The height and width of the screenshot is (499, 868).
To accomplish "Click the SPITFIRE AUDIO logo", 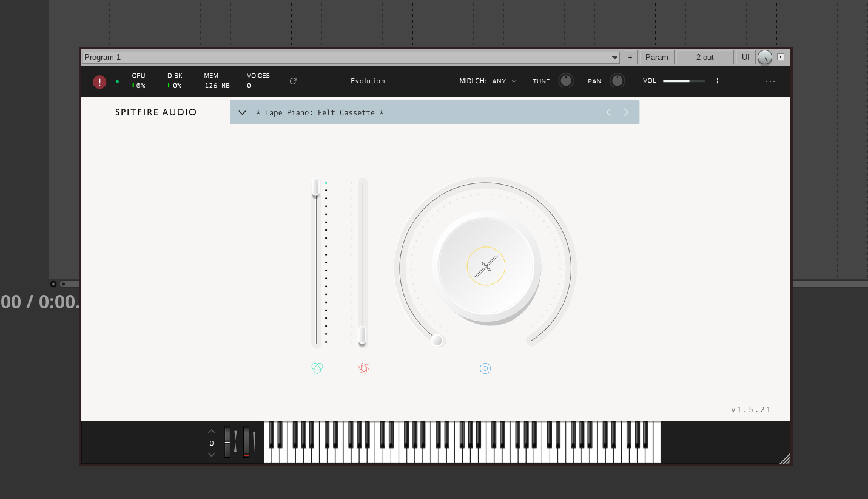I will [x=156, y=112].
